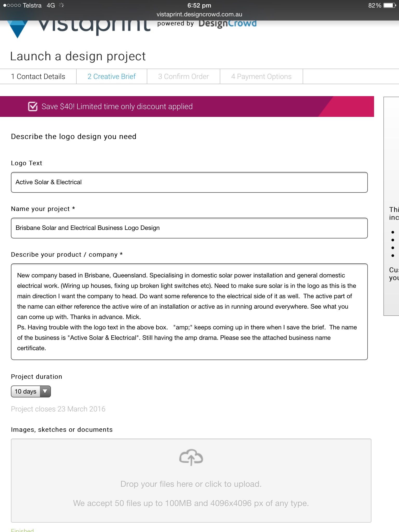Viewport: 399px width, 532px height.
Task: Open the Confirm Order step tab
Action: tap(183, 77)
